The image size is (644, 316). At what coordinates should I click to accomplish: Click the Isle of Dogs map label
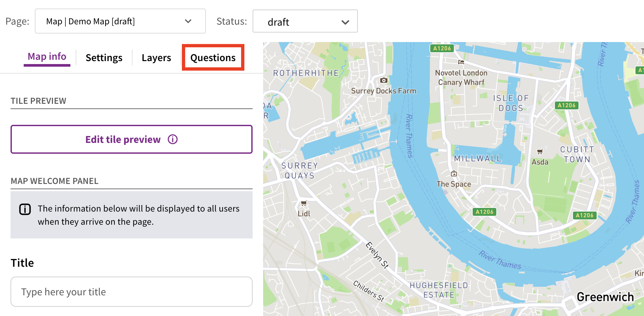(x=511, y=103)
